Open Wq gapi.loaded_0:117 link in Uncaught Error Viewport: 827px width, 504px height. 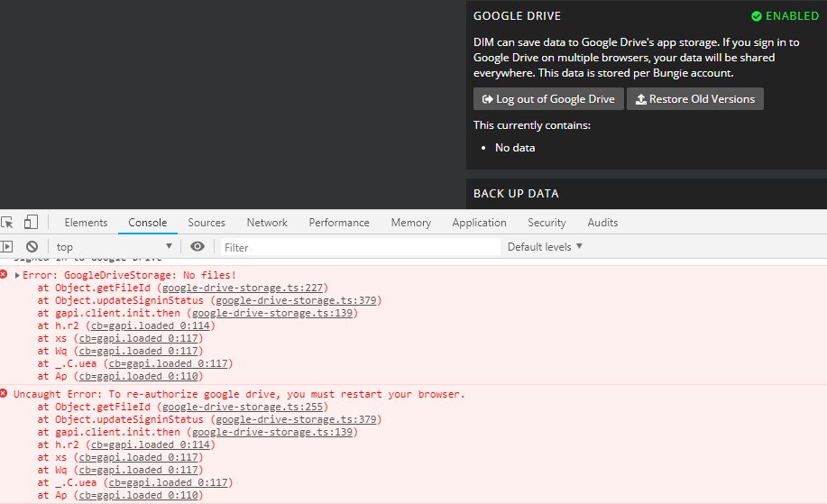(x=138, y=471)
